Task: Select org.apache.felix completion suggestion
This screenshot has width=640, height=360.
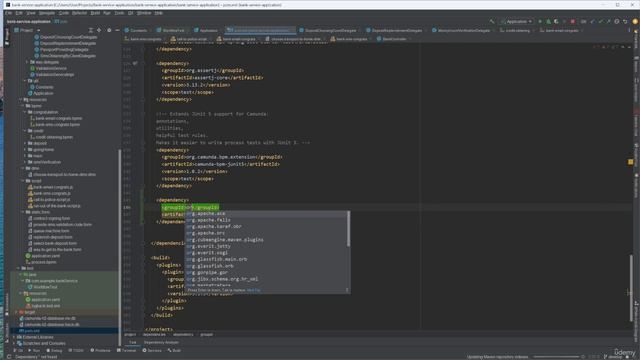Action: [x=266, y=220]
